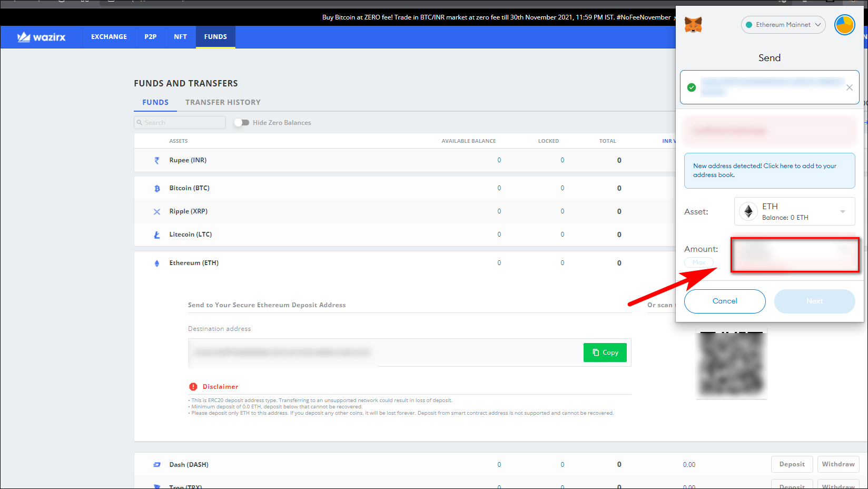The width and height of the screenshot is (868, 489).
Task: Click the ETH diamond icon in Asset
Action: 748,211
